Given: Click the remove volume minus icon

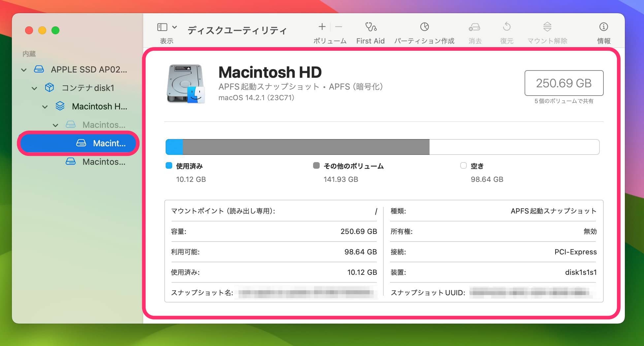Looking at the screenshot, I should (x=338, y=27).
